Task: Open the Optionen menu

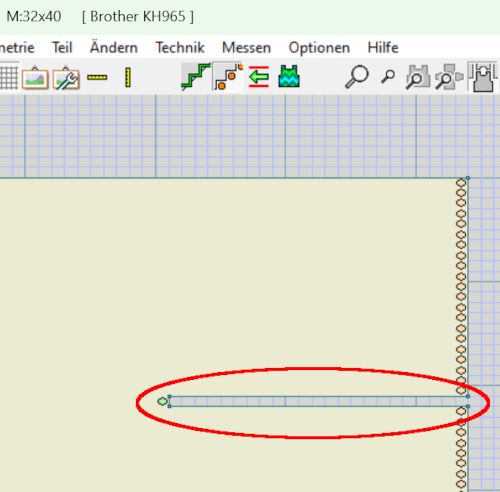Action: [319, 48]
